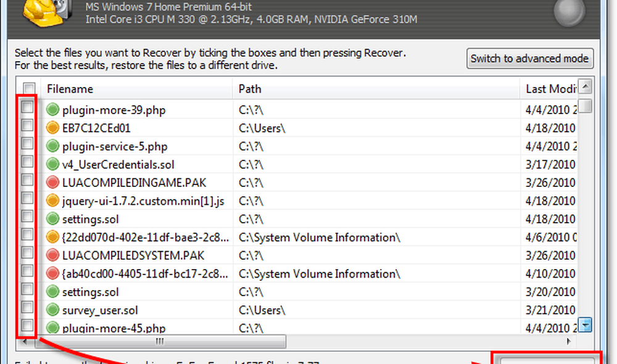Click the horizontal scrollbar thumb

click(160, 342)
